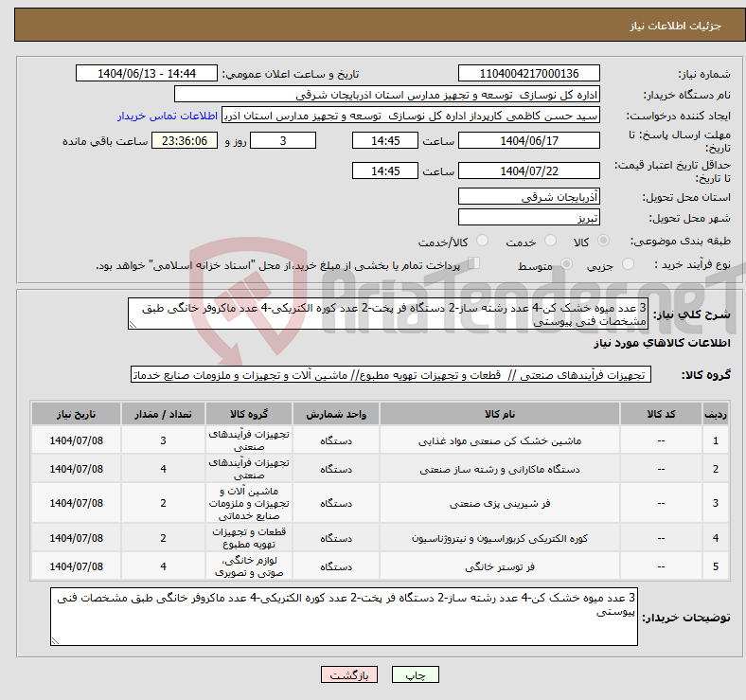Click the remaining time field 23:36:06
Image resolution: width=746 pixels, height=700 pixels.
(x=185, y=140)
